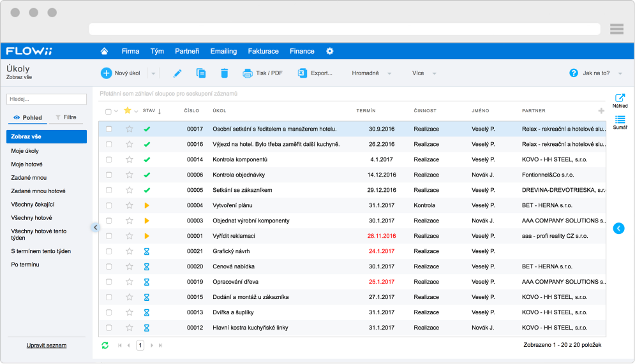This screenshot has width=635, height=364.
Task: Check the box for task 00005
Action: [108, 190]
